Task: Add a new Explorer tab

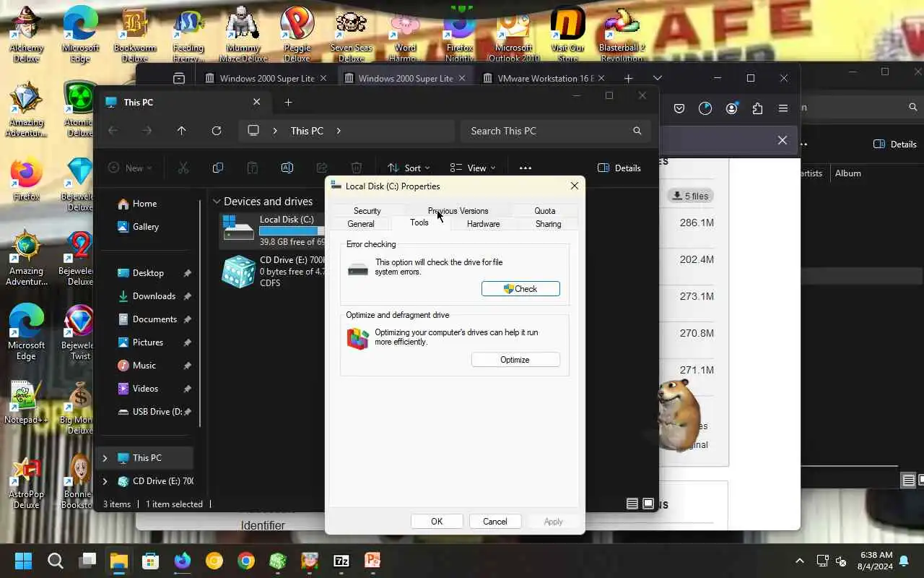Action: 288,103
